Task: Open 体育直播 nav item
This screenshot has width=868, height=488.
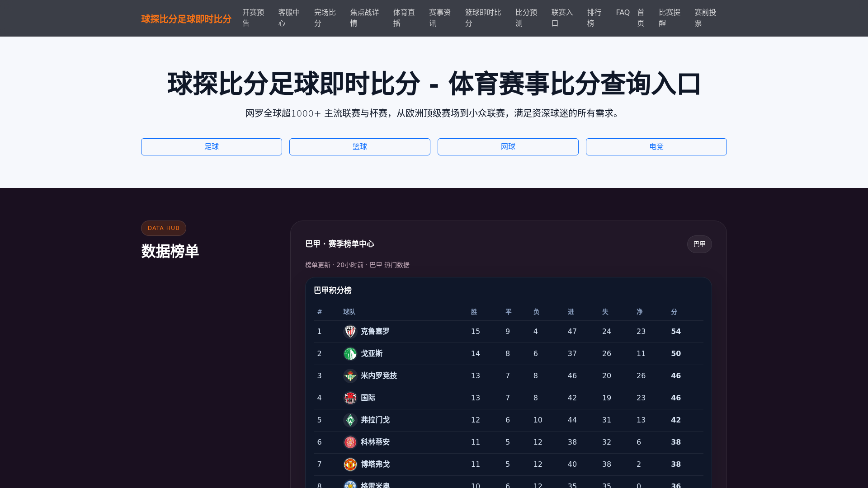Action: [404, 18]
